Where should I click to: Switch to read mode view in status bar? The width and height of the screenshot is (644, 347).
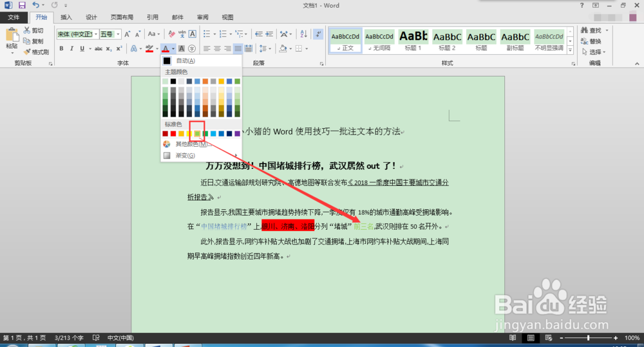click(513, 337)
